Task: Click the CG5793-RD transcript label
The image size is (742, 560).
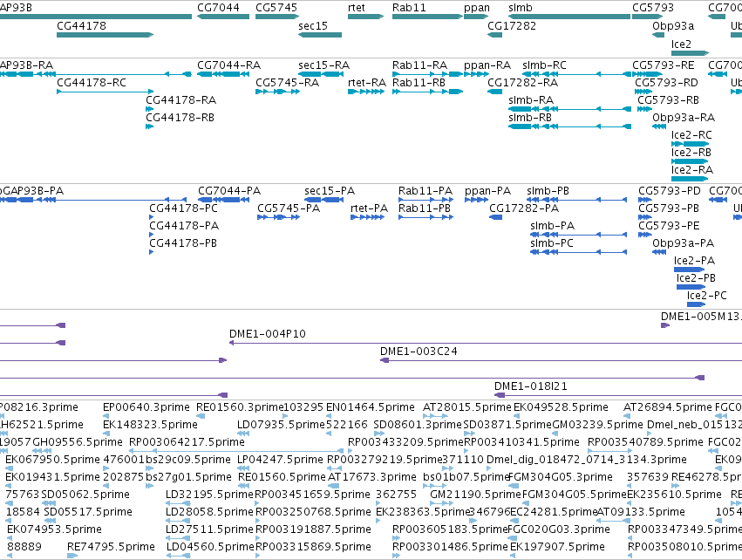Action: (666, 83)
